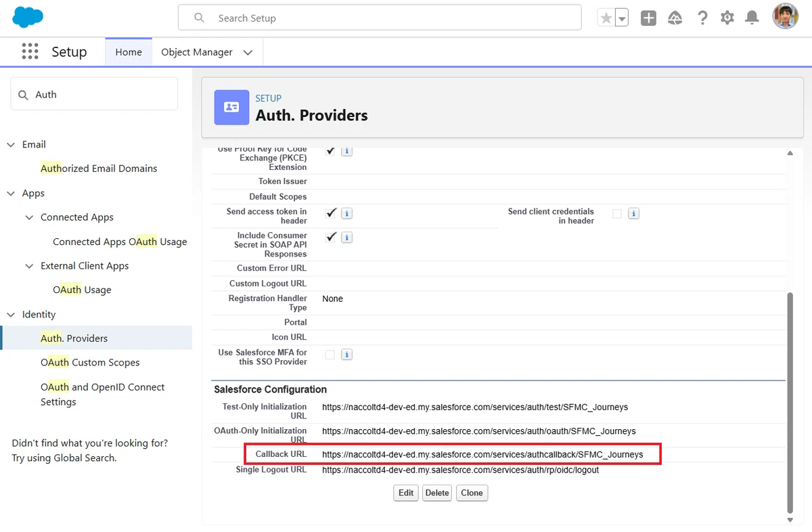
Task: Open the favorites list dropdown arrow
Action: pos(621,18)
